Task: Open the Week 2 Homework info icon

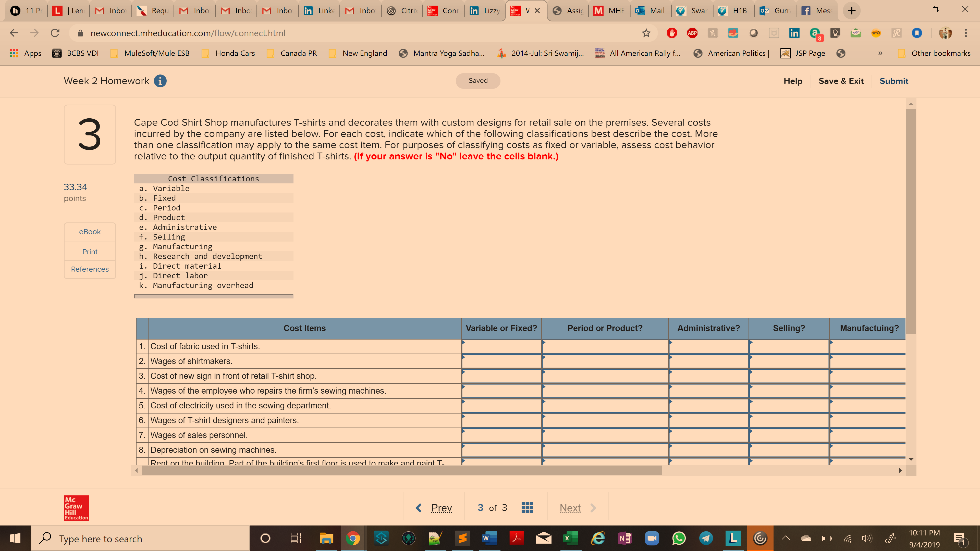Action: [x=160, y=81]
